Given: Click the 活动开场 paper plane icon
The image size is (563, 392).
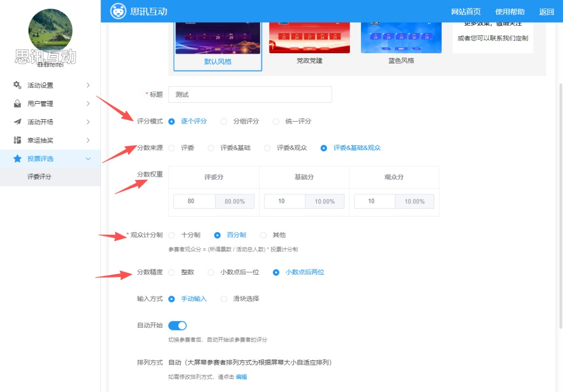Looking at the screenshot, I should pos(17,122).
